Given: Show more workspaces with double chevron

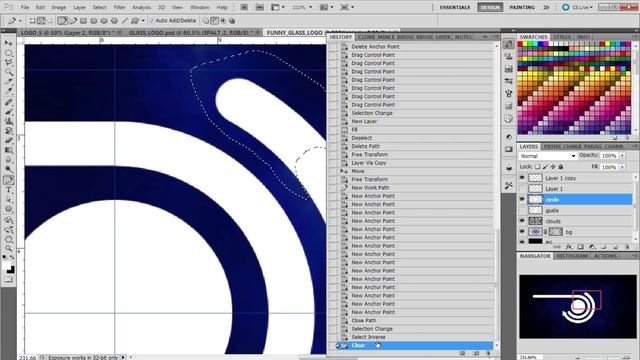Looking at the screenshot, I should click(x=546, y=7).
